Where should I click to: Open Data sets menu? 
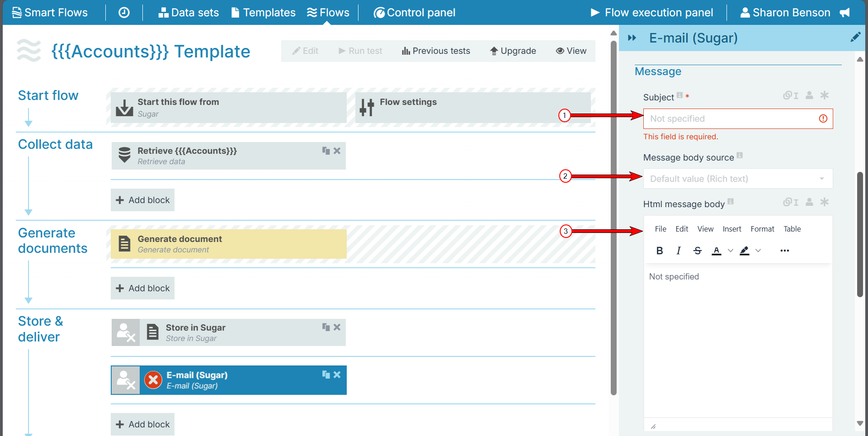click(x=189, y=12)
